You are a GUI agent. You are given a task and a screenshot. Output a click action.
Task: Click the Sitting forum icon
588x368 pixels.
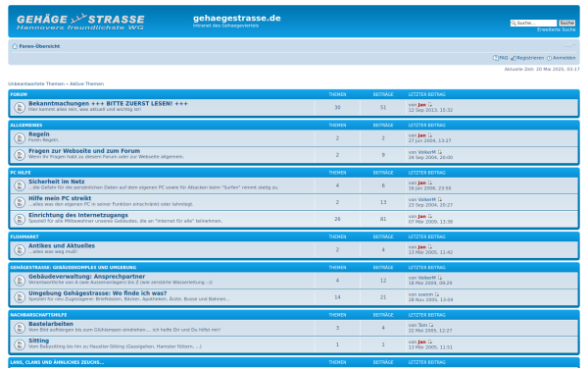[x=20, y=344]
